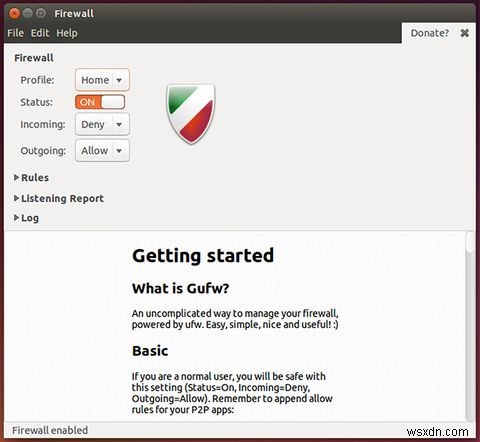The image size is (480, 442).
Task: Click the Gufw shield logo
Action: coord(191,114)
